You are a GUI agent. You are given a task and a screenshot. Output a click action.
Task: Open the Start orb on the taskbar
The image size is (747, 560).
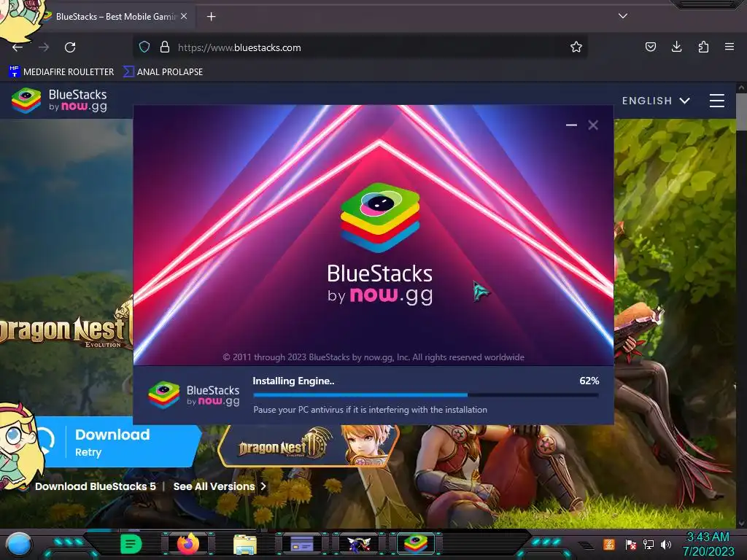pyautogui.click(x=19, y=544)
